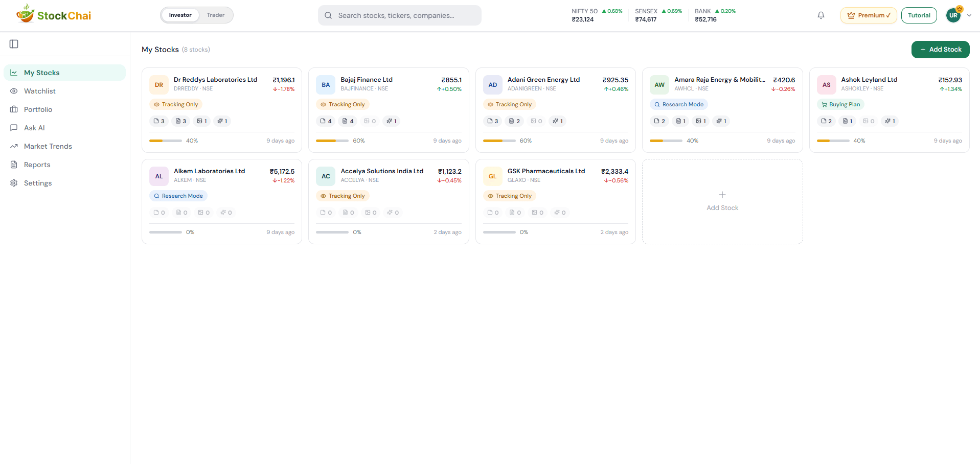Open the AD avatar of Adani Green
This screenshot has width=980, height=464.
click(493, 85)
